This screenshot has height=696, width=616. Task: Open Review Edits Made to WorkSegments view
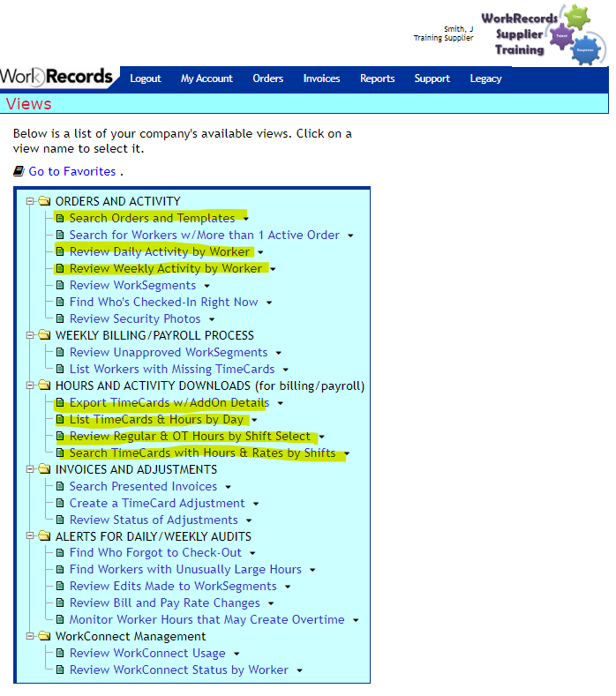(173, 586)
